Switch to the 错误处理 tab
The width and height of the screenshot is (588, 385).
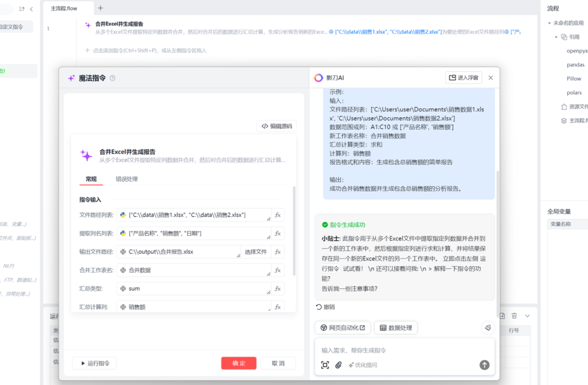[x=126, y=179]
